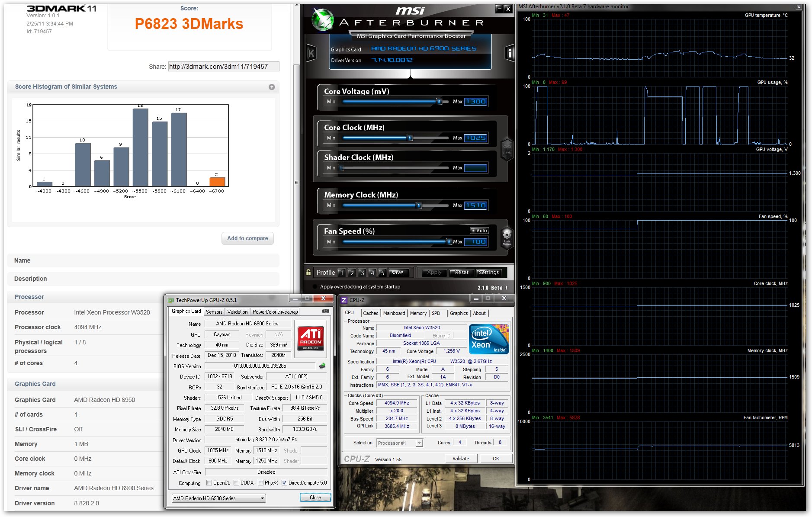Click the Afterburner Apply button
This screenshot has width=812, height=517.
click(434, 273)
